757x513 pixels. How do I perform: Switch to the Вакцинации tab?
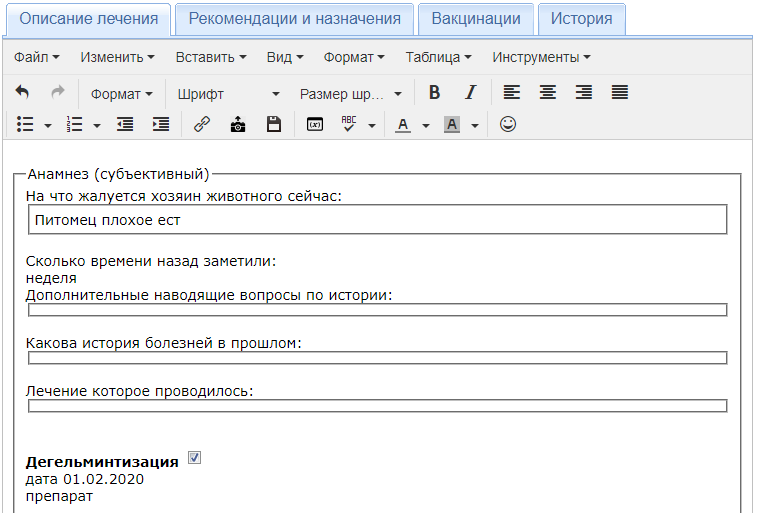[x=475, y=19]
